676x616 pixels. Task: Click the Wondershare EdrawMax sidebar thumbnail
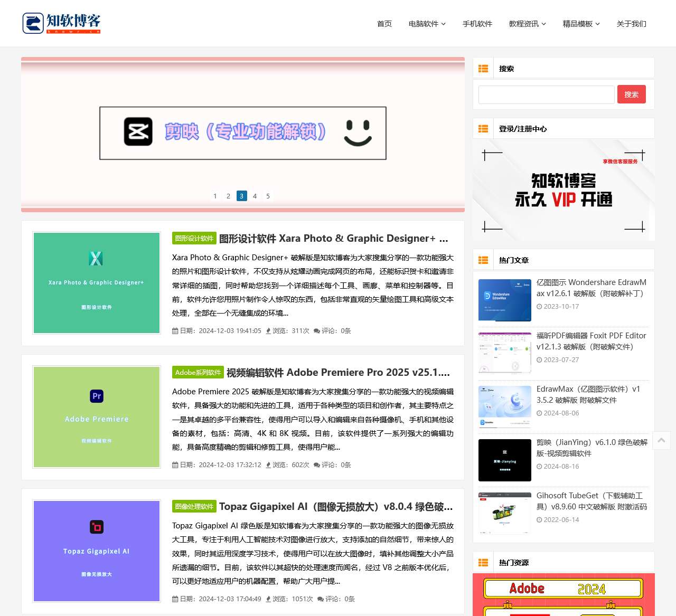[x=505, y=300]
